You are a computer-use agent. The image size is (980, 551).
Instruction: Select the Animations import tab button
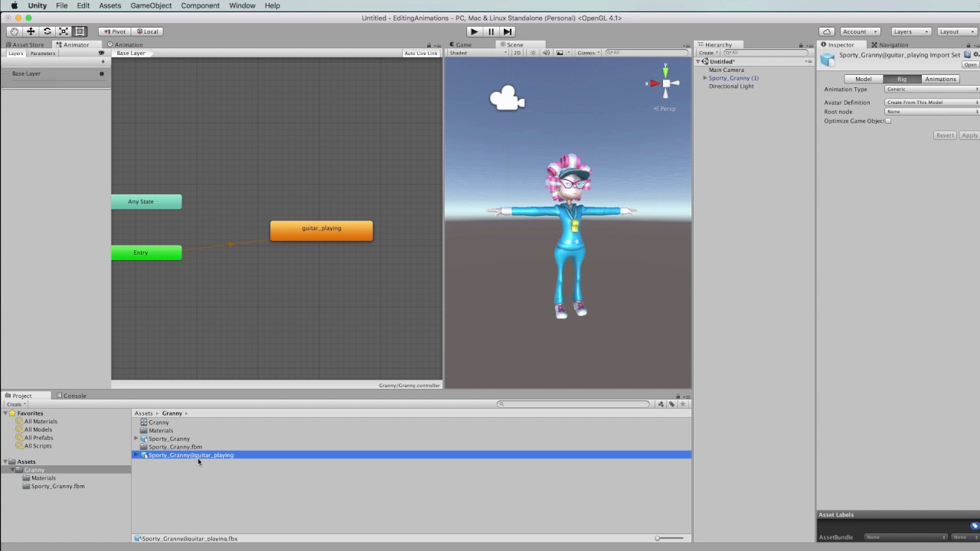[940, 79]
